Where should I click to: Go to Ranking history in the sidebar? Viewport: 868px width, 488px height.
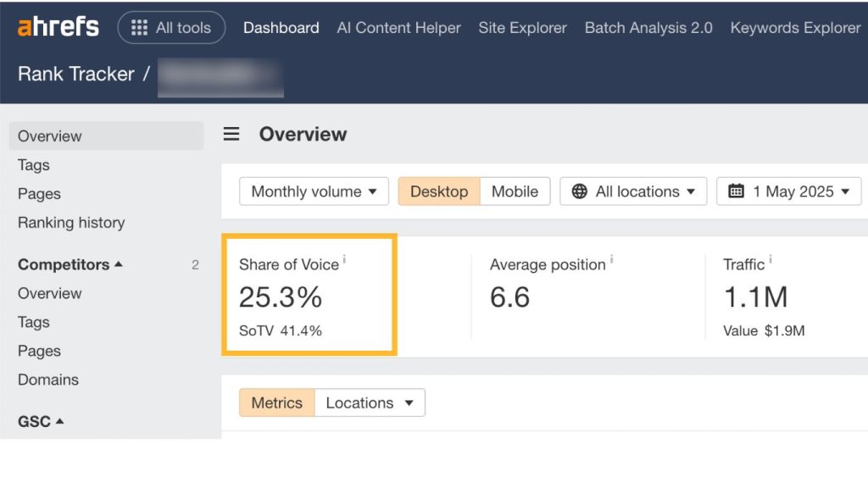coord(71,223)
